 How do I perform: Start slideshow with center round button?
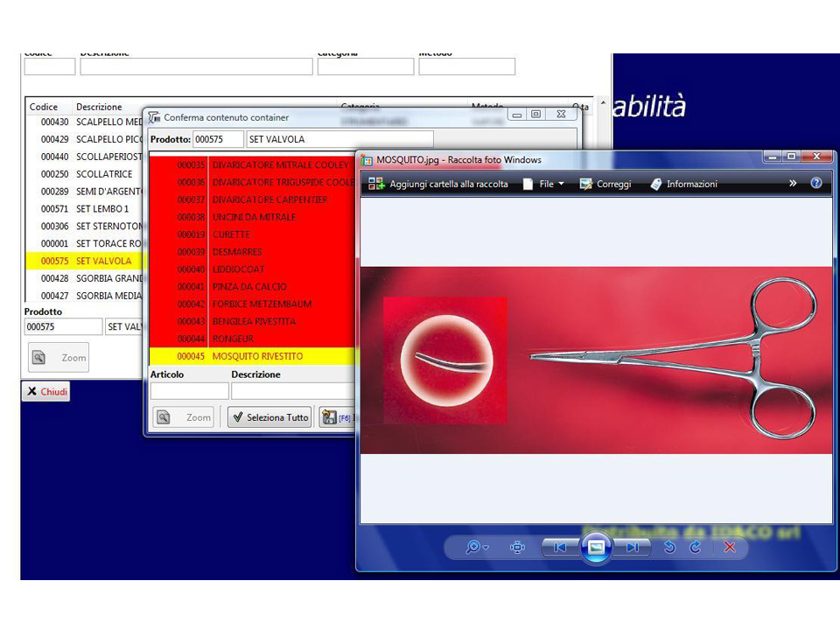click(596, 547)
